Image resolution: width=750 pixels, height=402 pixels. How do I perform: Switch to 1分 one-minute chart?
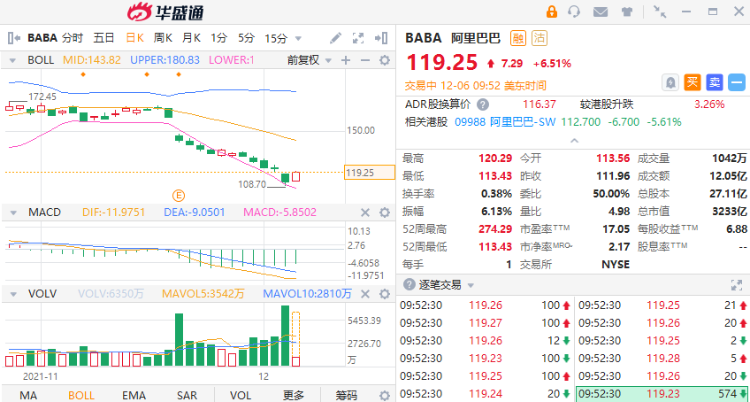tap(219, 38)
